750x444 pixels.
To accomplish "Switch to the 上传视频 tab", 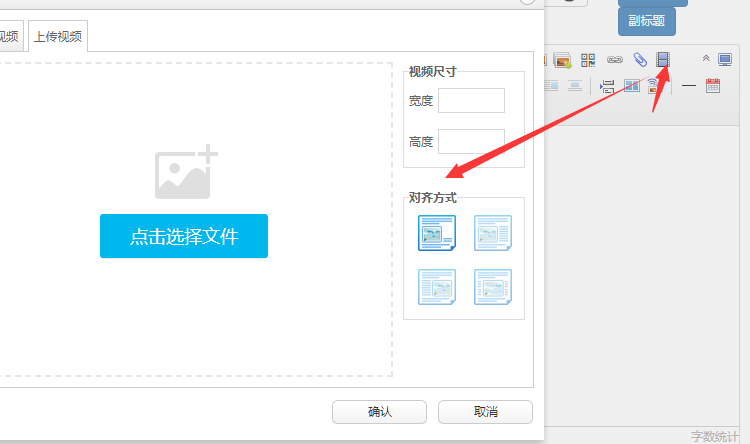I will [59, 36].
